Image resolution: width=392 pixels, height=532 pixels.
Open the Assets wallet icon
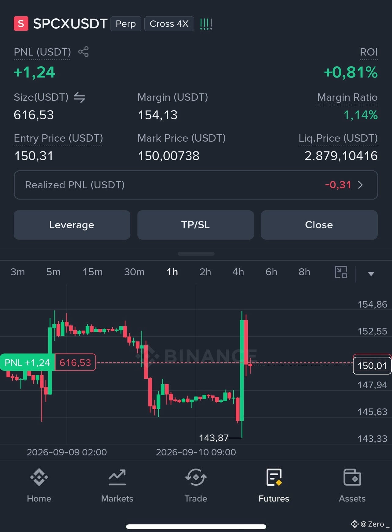(x=352, y=477)
